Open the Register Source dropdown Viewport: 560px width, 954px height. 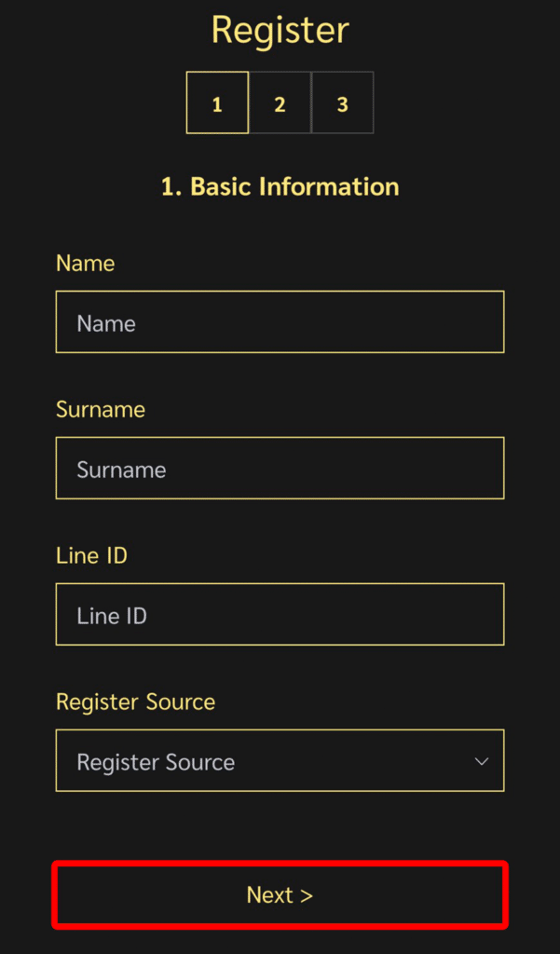[280, 760]
